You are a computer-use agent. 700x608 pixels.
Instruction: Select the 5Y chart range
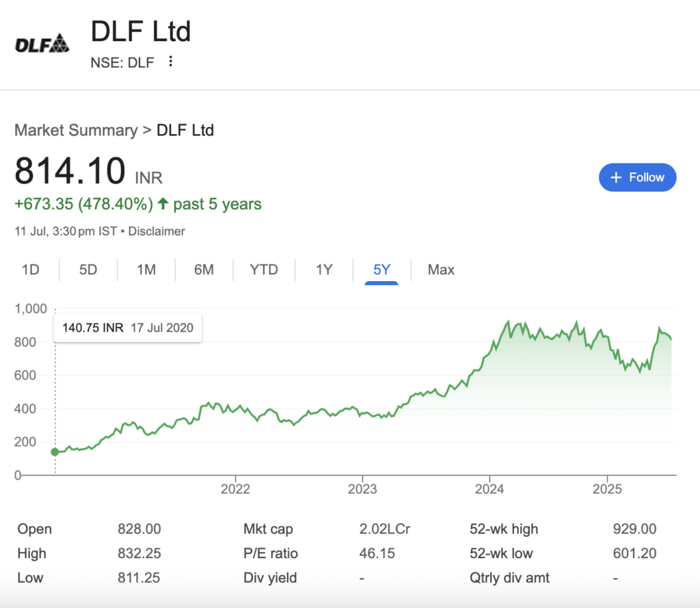pyautogui.click(x=381, y=270)
